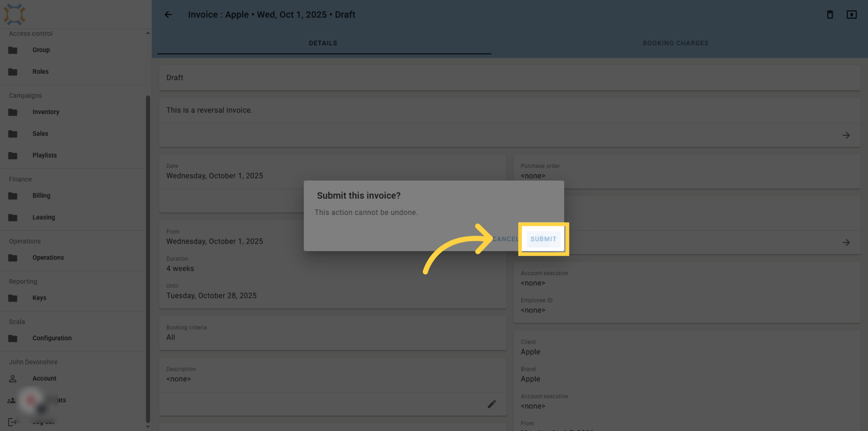
Task: Click the app logo in the top-left corner
Action: click(14, 14)
